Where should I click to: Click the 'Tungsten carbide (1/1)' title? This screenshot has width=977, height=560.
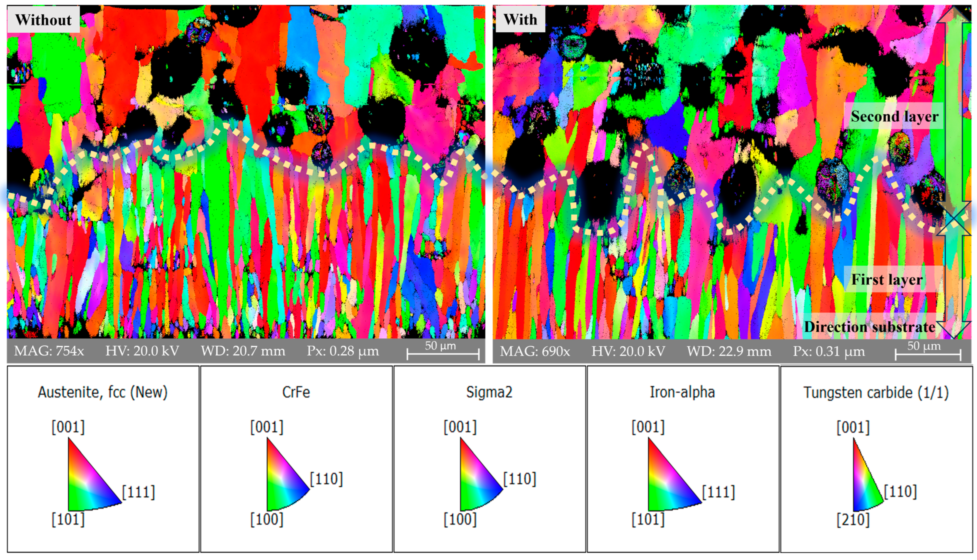point(876,393)
